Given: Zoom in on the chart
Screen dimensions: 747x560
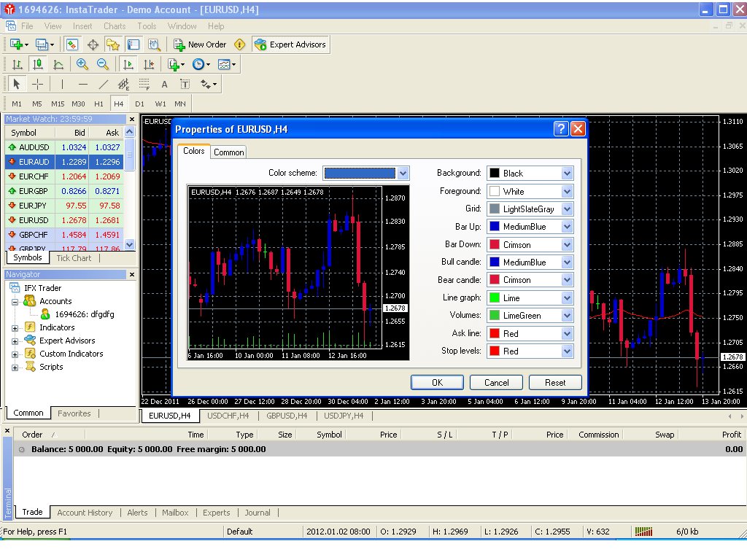Looking at the screenshot, I should pos(80,64).
